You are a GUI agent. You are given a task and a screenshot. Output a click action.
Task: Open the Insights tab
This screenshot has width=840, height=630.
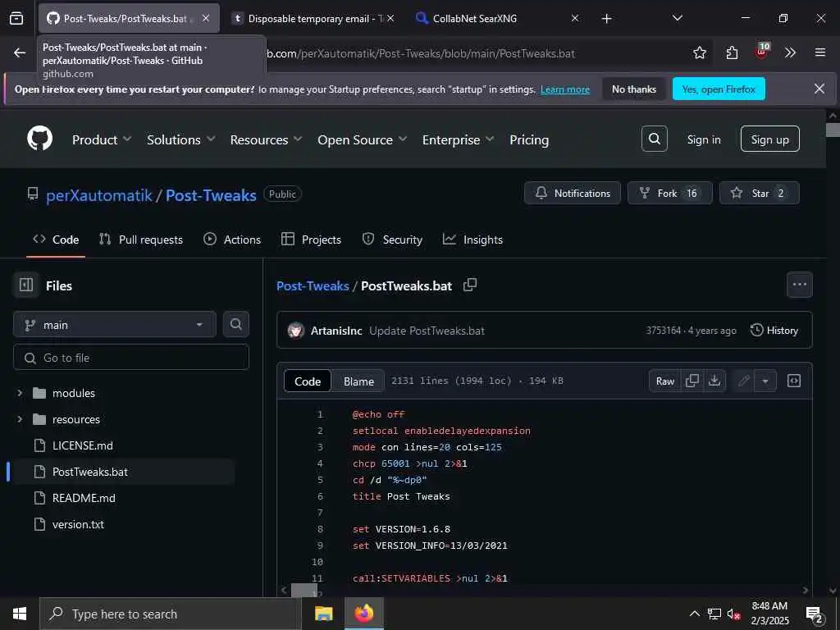472,240
